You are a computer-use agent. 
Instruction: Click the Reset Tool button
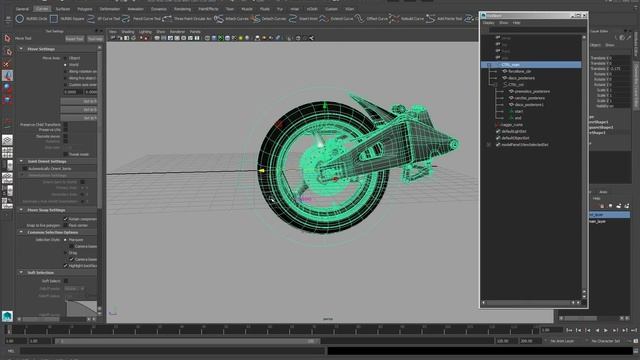(x=74, y=39)
